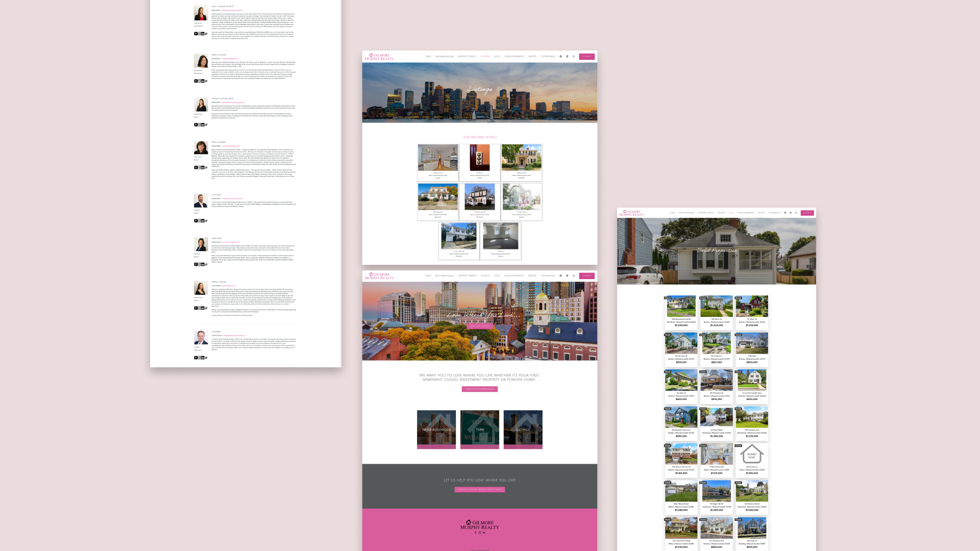Expand Property Search dropdown on Listings page
980x551 pixels.
467,57
